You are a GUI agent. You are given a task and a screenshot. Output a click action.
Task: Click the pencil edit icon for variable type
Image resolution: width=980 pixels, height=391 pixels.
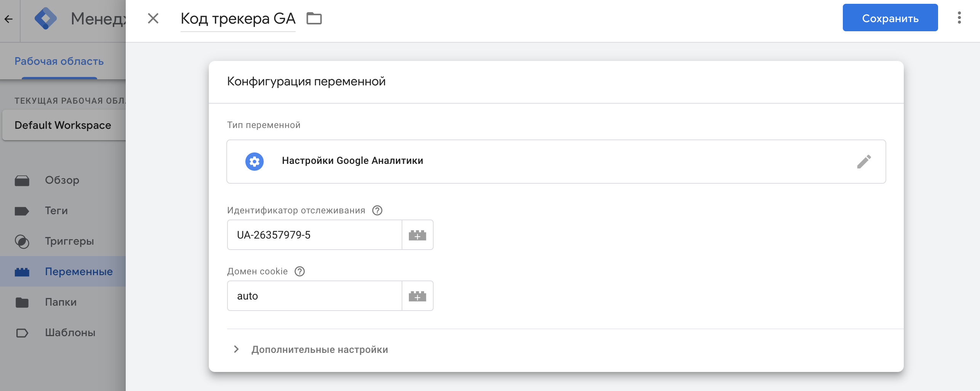(864, 162)
